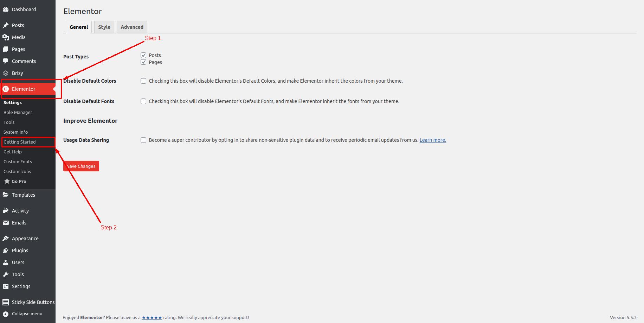The image size is (644, 323).
Task: Open Getting Started submenu item
Action: pyautogui.click(x=20, y=142)
